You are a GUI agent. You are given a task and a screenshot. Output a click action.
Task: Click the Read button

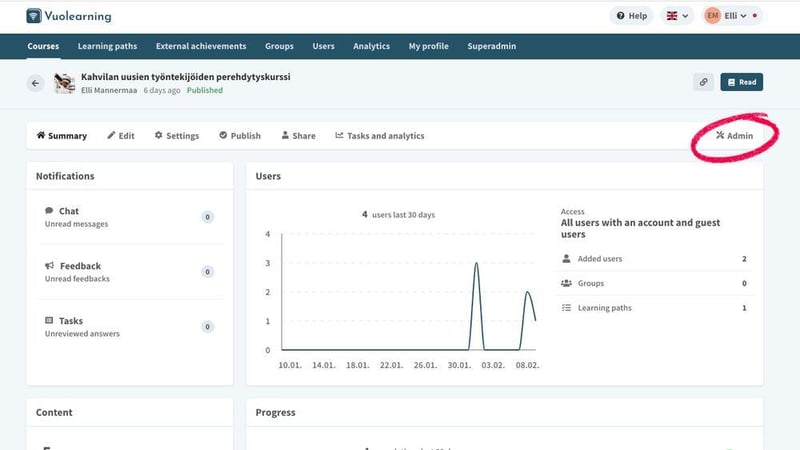click(742, 82)
